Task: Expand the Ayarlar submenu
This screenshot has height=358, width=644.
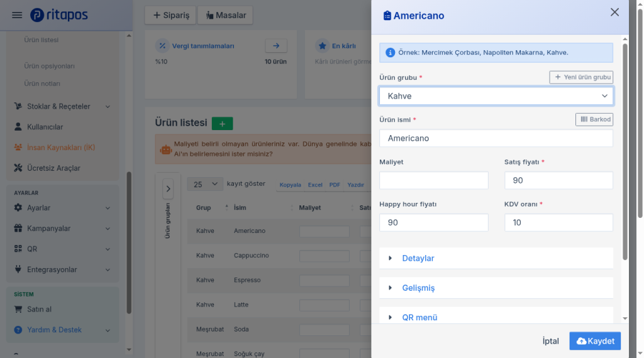Action: [108, 208]
